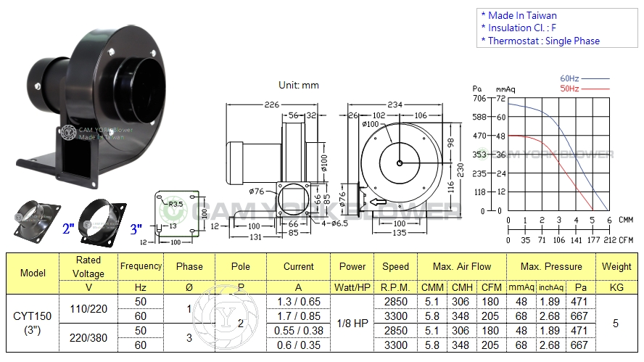Select the 'CMH' subheader
The image size is (644, 362).
click(x=462, y=287)
